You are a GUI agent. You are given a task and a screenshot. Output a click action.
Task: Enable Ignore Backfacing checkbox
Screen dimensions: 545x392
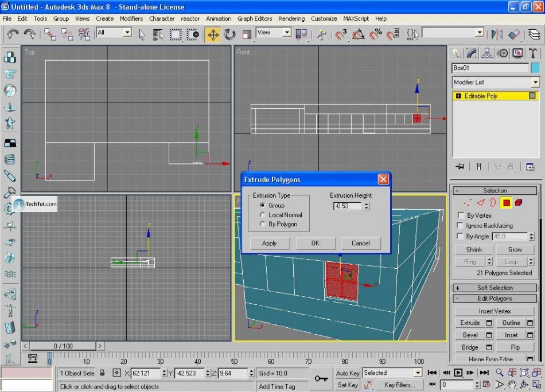coord(460,226)
